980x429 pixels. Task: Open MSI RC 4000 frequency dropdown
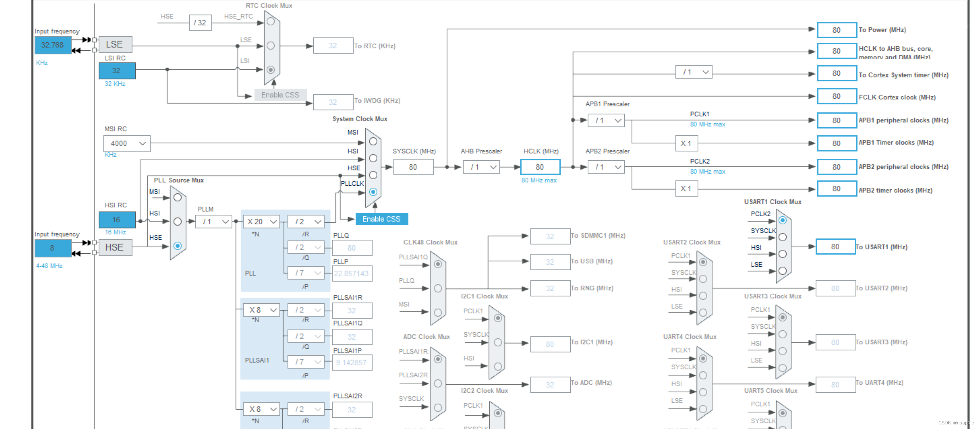click(127, 143)
